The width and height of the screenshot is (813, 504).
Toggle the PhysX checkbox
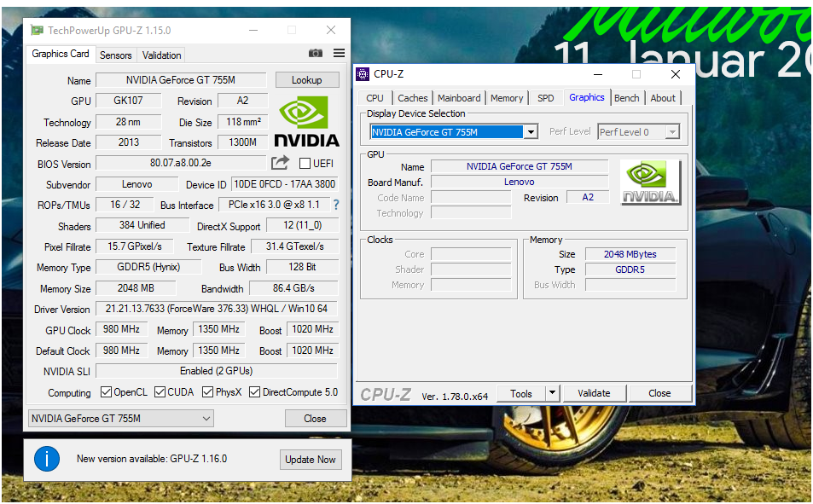pos(207,392)
